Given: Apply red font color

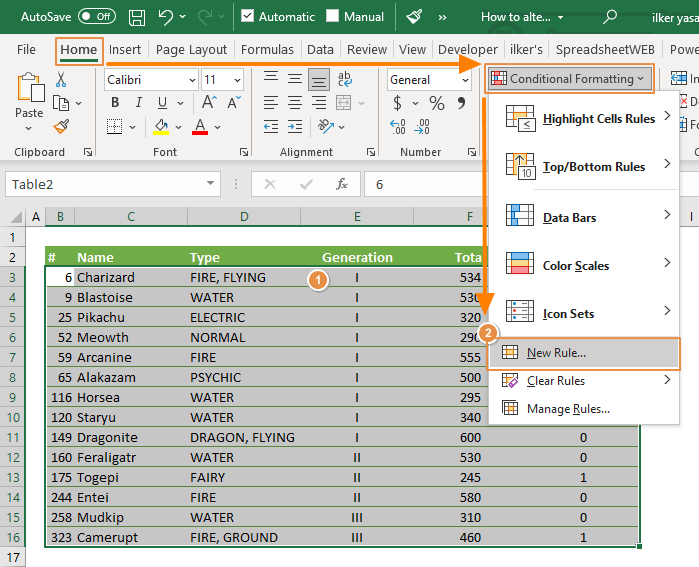Looking at the screenshot, I should pos(200,127).
